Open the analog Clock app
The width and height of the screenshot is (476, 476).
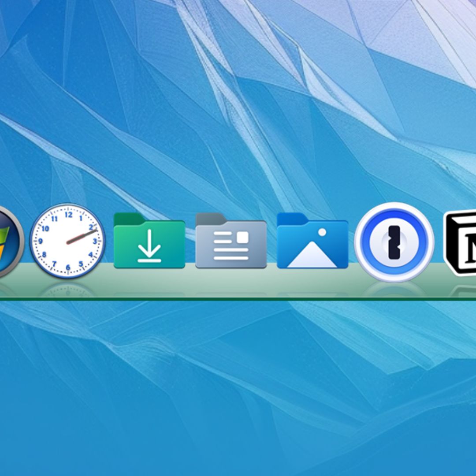(68, 242)
